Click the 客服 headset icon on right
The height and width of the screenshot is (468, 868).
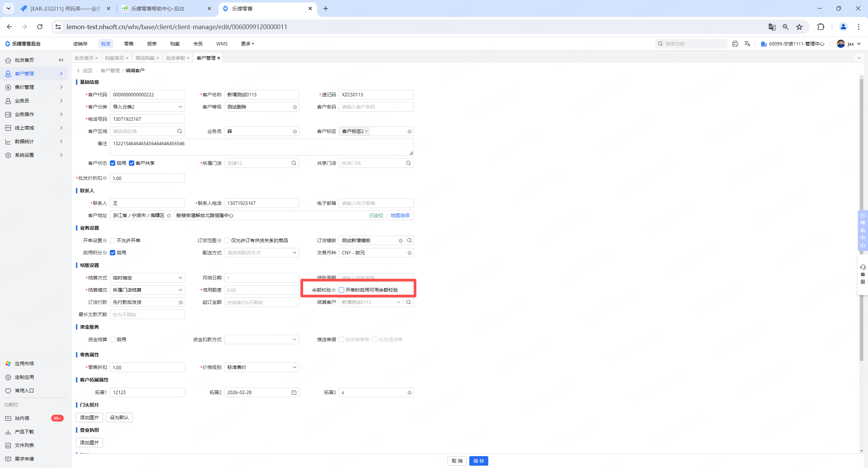point(863,267)
